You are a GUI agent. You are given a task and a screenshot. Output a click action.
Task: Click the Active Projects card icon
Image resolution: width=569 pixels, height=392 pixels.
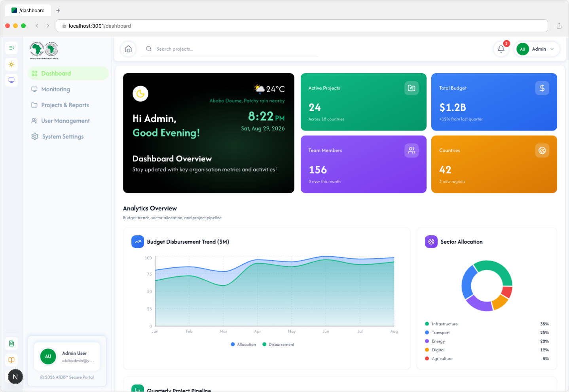(412, 88)
